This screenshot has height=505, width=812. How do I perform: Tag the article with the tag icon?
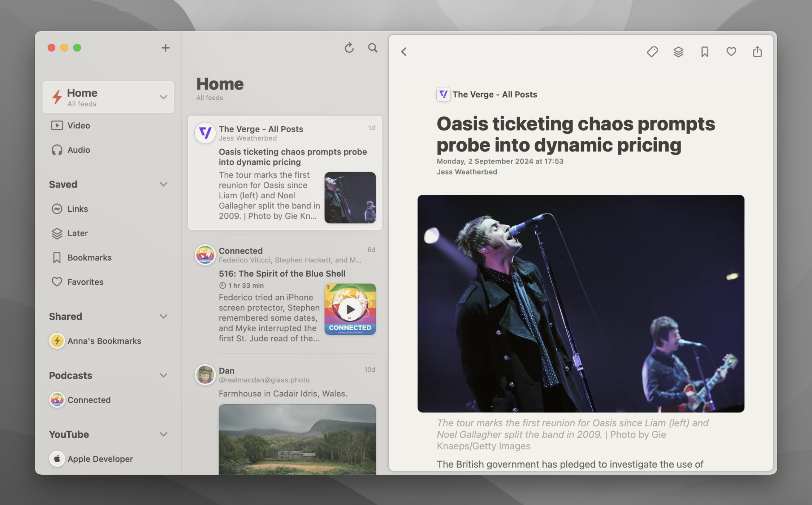click(x=652, y=52)
